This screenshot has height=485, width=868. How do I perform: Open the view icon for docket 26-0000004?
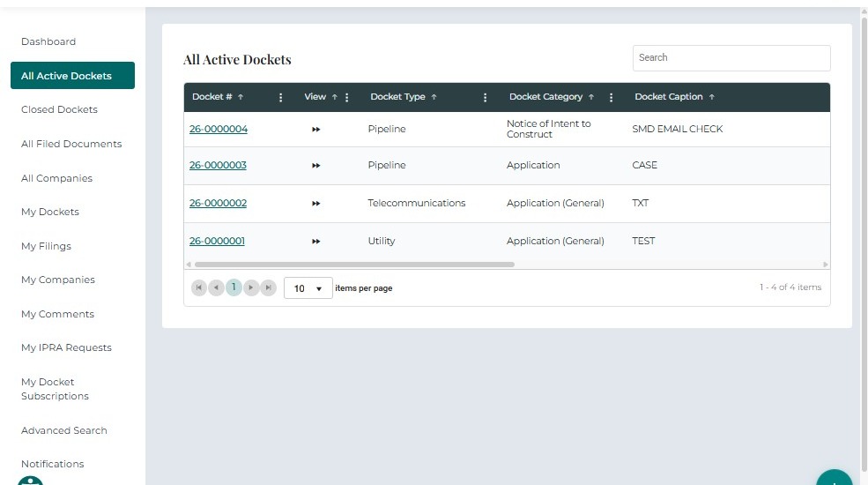315,130
